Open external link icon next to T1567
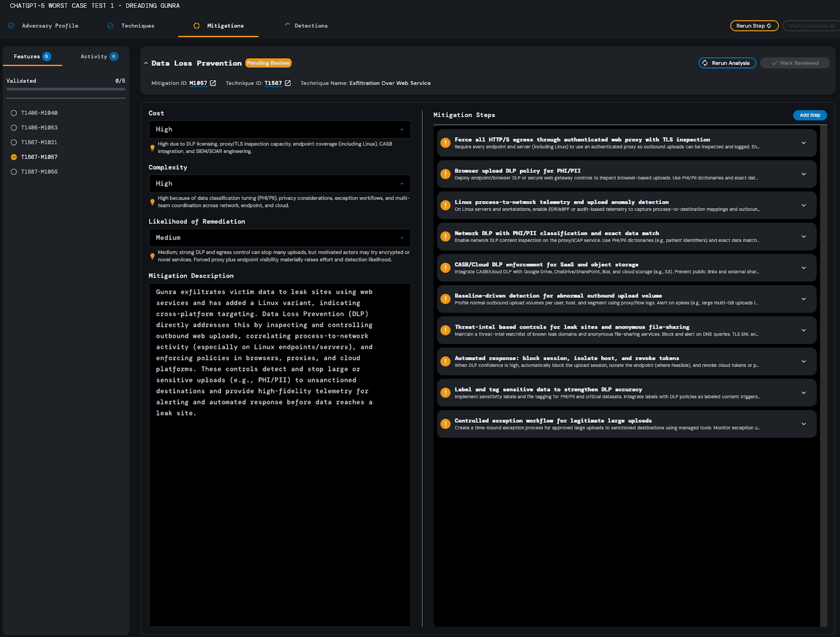The width and height of the screenshot is (840, 637). [288, 83]
